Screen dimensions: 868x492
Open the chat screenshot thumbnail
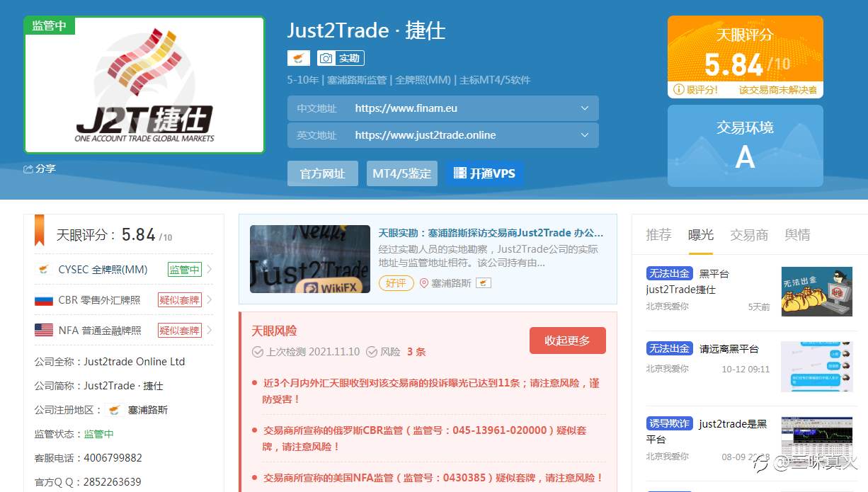(x=816, y=366)
